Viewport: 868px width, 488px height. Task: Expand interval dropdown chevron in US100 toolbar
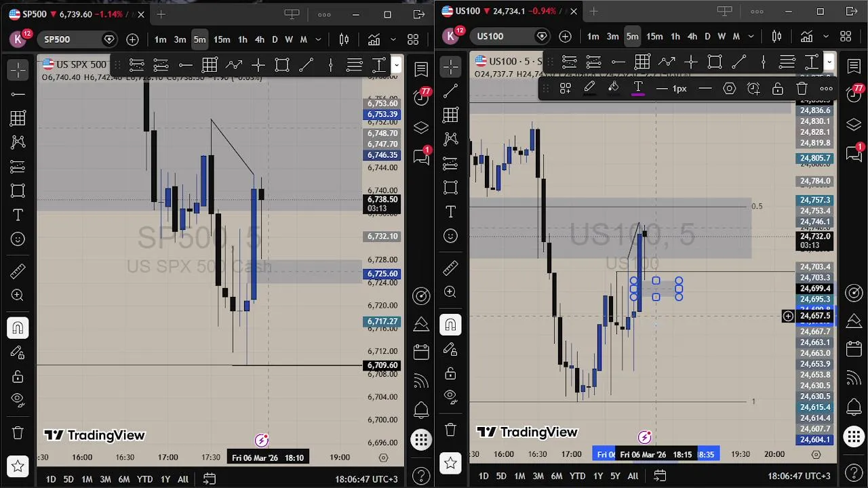tap(750, 37)
